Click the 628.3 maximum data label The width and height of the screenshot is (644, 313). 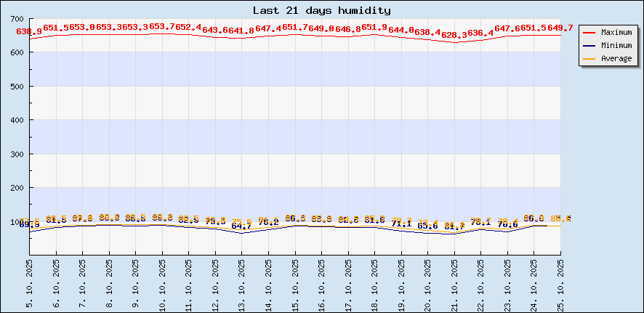(454, 35)
